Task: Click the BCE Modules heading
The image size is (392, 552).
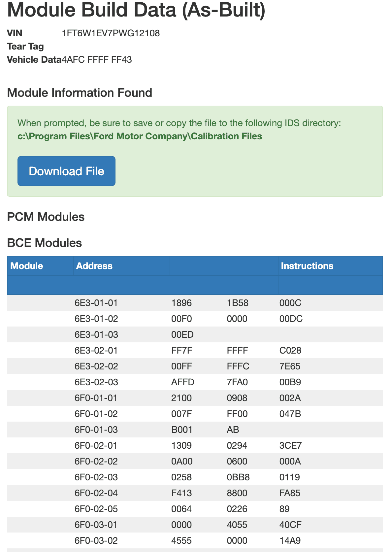Action: click(45, 243)
